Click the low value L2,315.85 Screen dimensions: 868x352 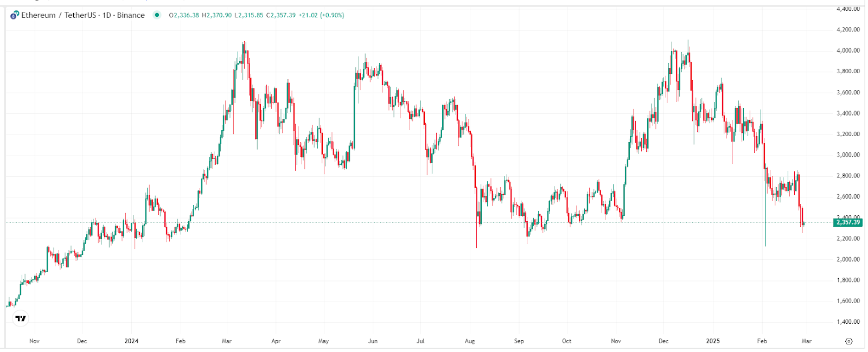[x=249, y=15]
